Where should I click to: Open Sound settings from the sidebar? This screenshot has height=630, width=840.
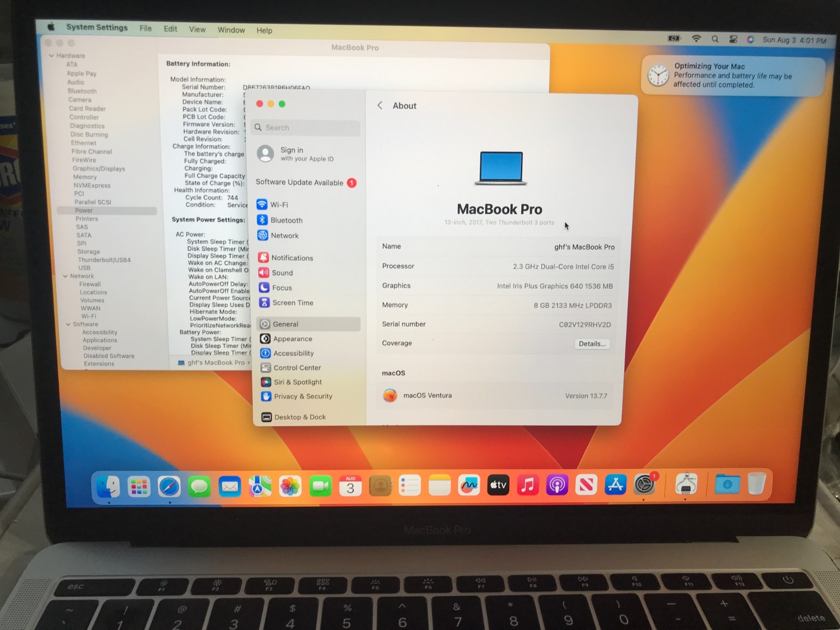pos(282,272)
